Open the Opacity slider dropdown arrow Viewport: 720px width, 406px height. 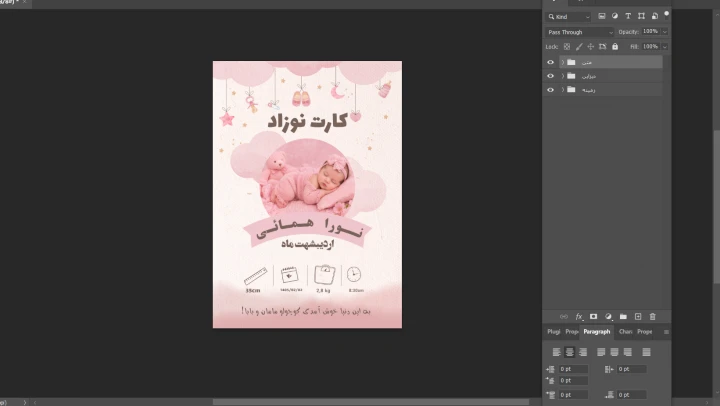664,32
